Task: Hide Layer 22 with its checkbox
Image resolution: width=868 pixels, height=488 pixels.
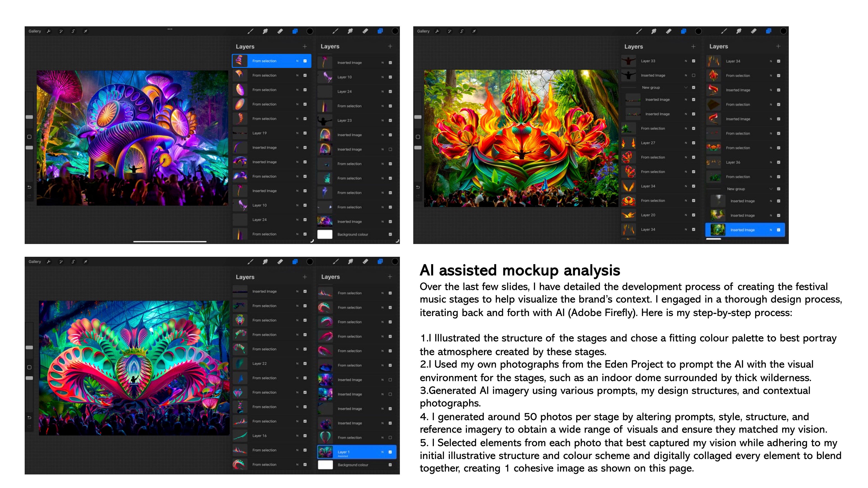Action: click(305, 363)
